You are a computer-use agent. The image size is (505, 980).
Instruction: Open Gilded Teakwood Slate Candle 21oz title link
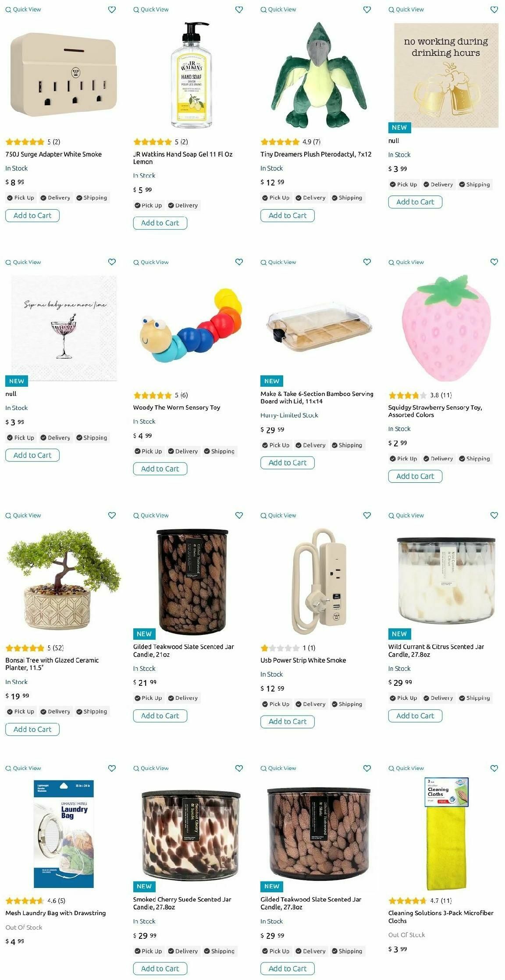[184, 650]
